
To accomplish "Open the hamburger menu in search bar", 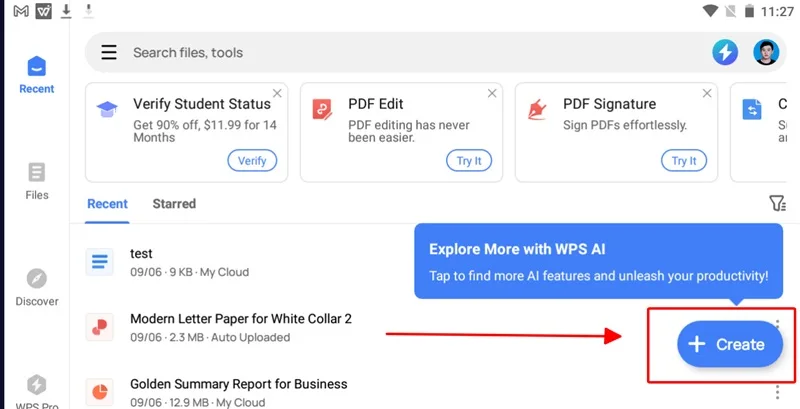I will pos(109,52).
